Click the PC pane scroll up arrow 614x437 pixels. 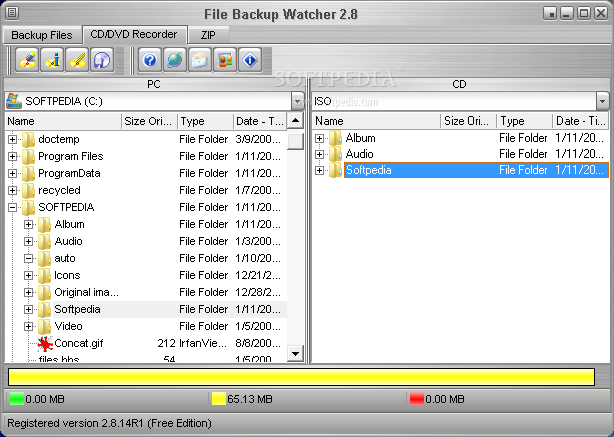coord(295,121)
